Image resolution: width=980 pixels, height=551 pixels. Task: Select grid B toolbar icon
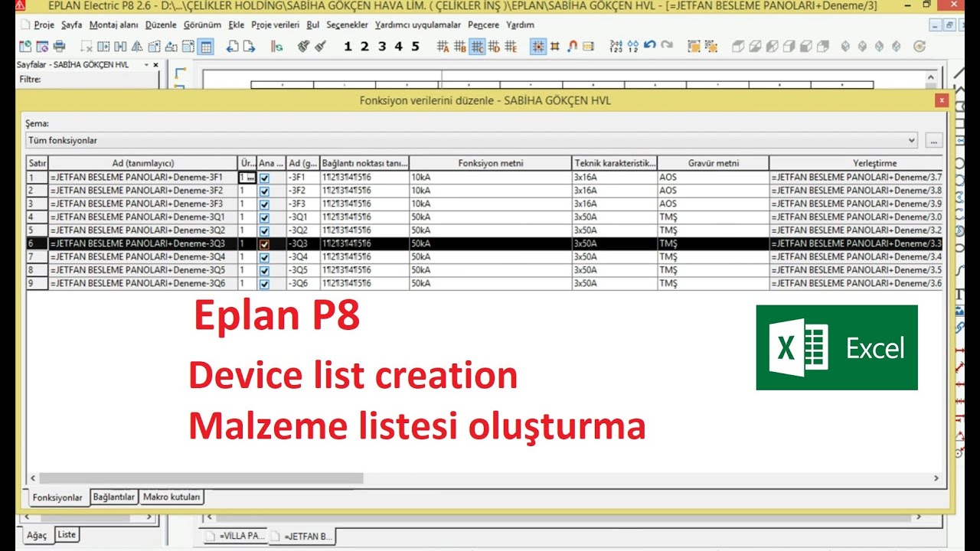[x=460, y=47]
